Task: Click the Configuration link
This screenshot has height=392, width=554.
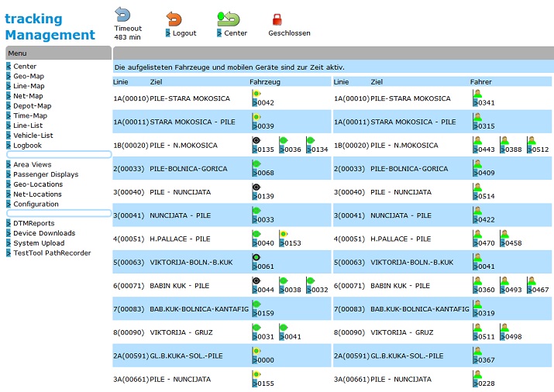Action: click(36, 204)
